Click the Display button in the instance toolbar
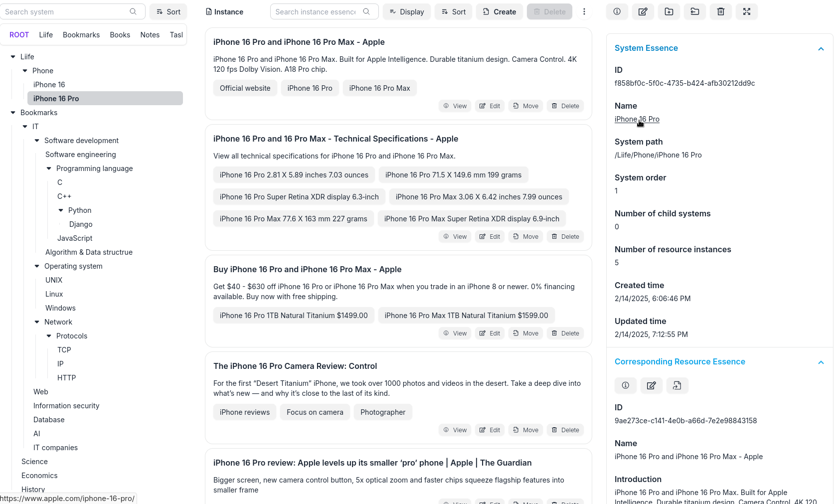Image resolution: width=839 pixels, height=504 pixels. (407, 11)
